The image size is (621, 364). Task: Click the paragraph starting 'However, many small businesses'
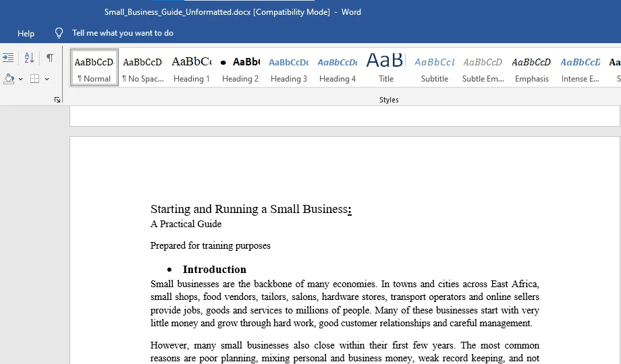[x=344, y=352]
